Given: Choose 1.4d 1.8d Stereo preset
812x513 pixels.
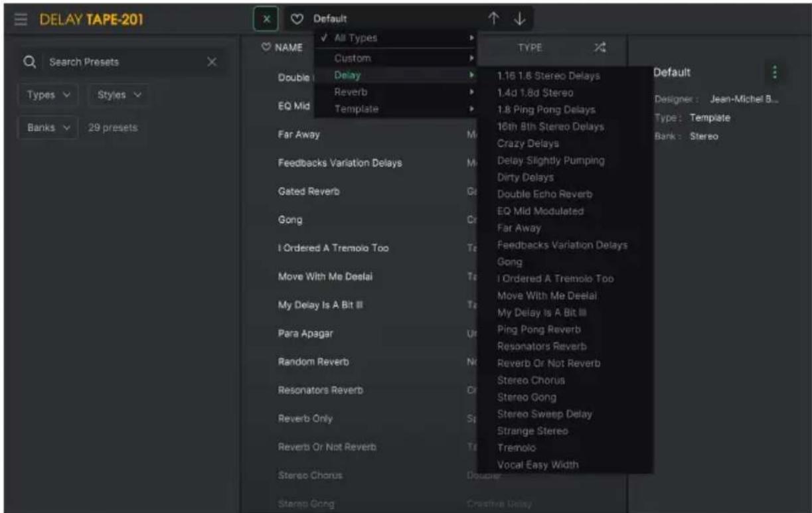Looking at the screenshot, I should pyautogui.click(x=535, y=93).
